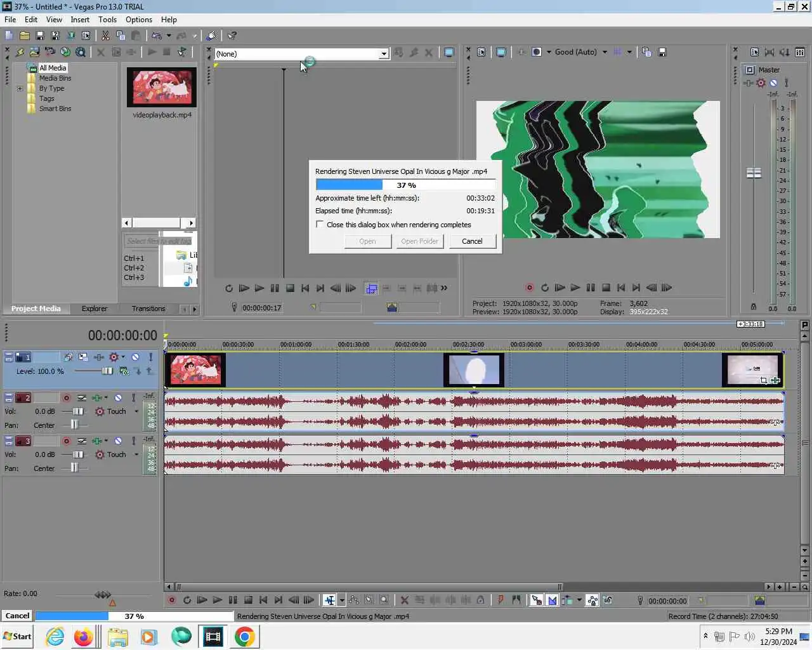Click Loop Playback in Trimmer transport
The height and width of the screenshot is (650, 812).
tap(228, 288)
